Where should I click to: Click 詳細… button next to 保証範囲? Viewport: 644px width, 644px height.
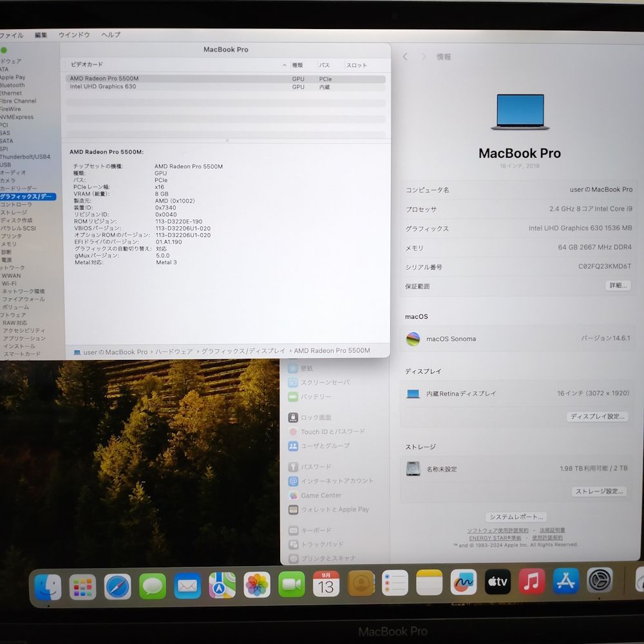[x=618, y=285]
